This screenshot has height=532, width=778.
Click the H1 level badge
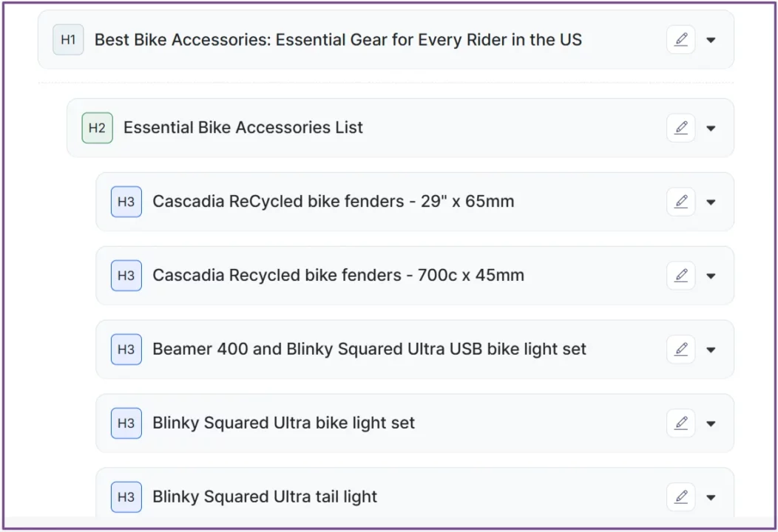pyautogui.click(x=67, y=40)
